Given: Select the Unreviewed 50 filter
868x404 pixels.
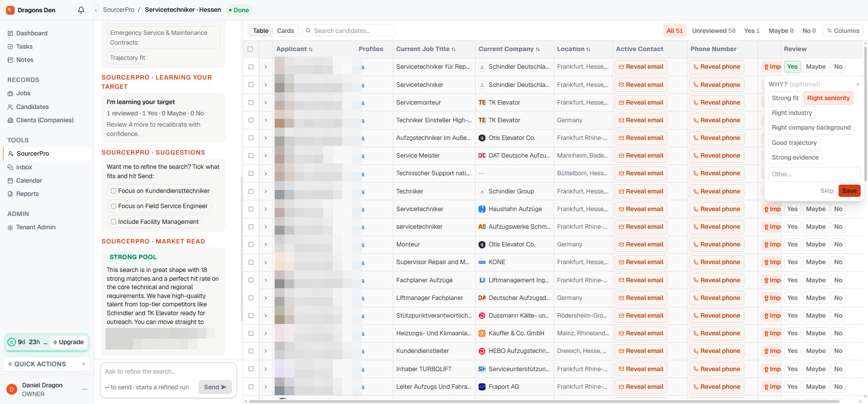Looking at the screenshot, I should click(714, 31).
